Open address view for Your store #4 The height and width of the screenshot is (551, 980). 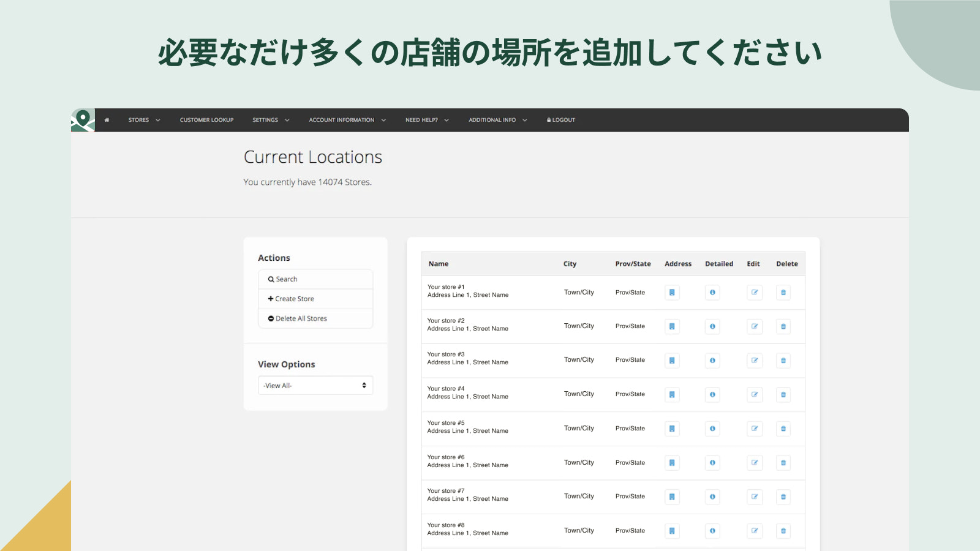pyautogui.click(x=672, y=395)
